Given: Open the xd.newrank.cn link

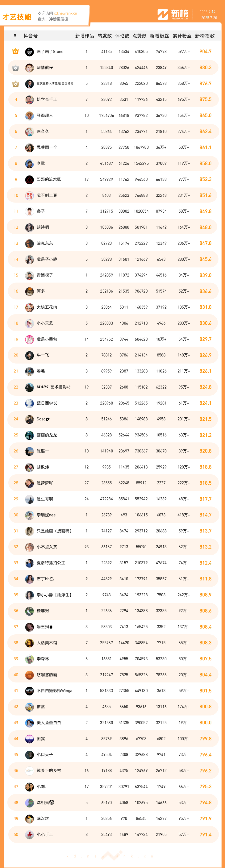Looking at the screenshot, I should point(66,14).
